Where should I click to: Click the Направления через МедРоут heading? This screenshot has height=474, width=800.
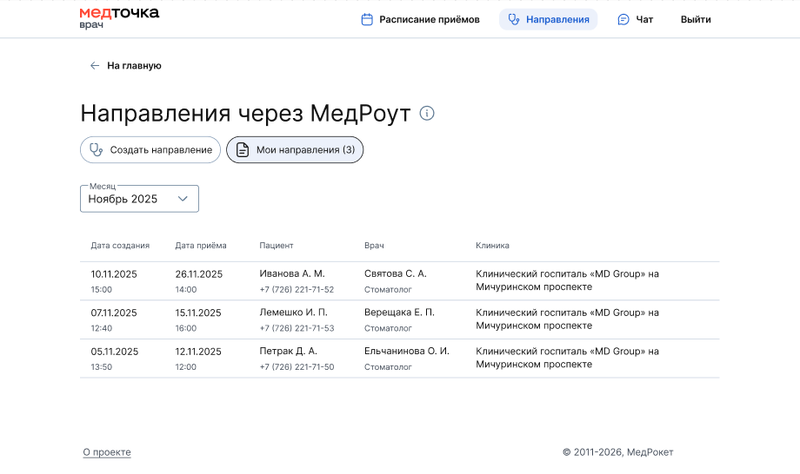(x=245, y=113)
